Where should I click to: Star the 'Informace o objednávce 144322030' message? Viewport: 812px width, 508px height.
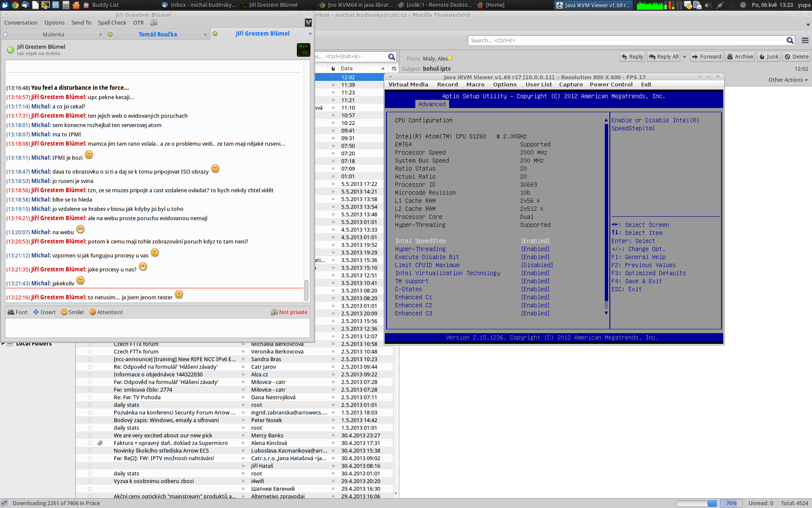[x=90, y=374]
